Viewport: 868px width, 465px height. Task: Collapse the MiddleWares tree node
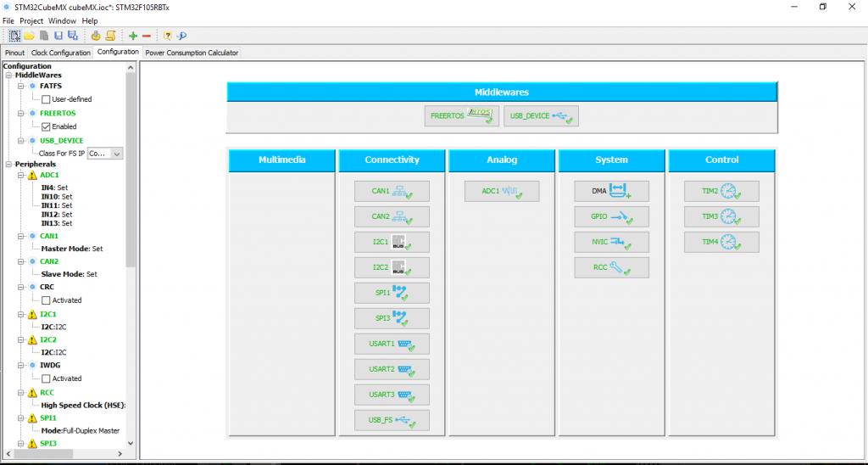pos(8,76)
